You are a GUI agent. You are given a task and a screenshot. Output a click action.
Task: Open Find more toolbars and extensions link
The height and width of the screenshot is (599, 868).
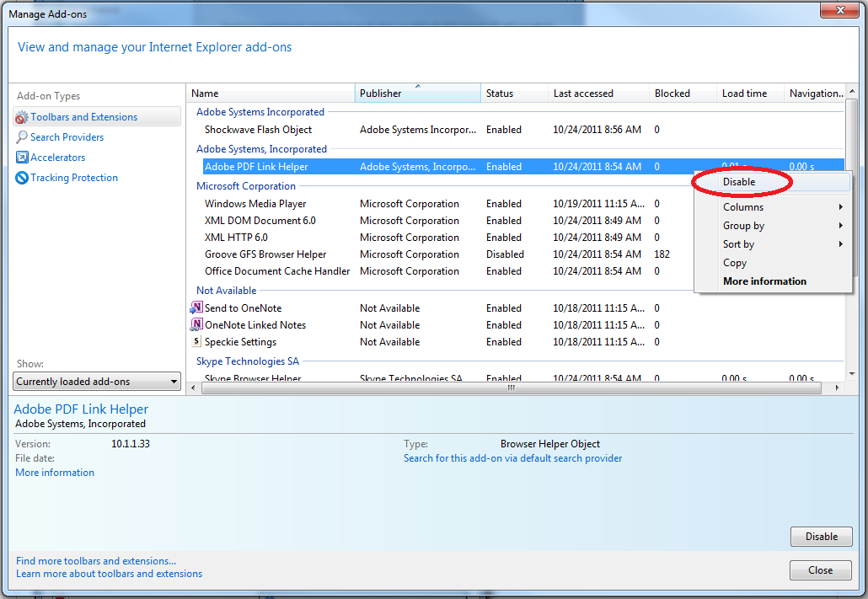tap(96, 561)
